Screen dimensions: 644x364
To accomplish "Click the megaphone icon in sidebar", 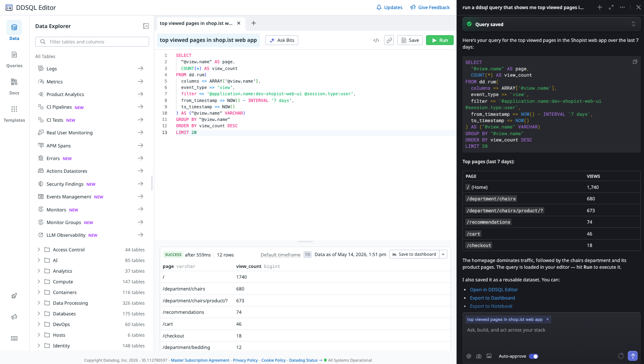I will [x=14, y=317].
